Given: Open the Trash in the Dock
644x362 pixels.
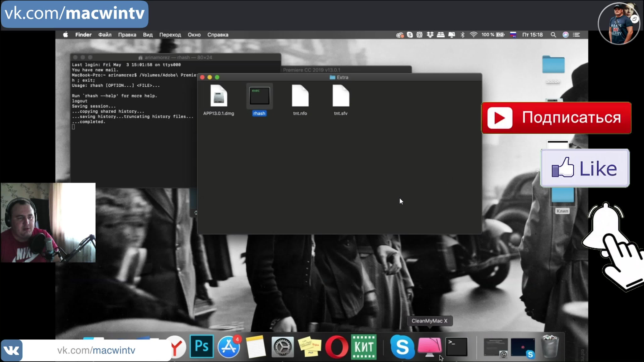Looking at the screenshot, I should (550, 347).
